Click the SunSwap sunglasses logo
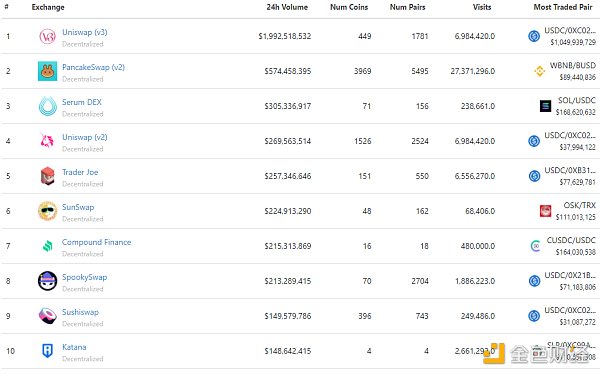 (47, 211)
